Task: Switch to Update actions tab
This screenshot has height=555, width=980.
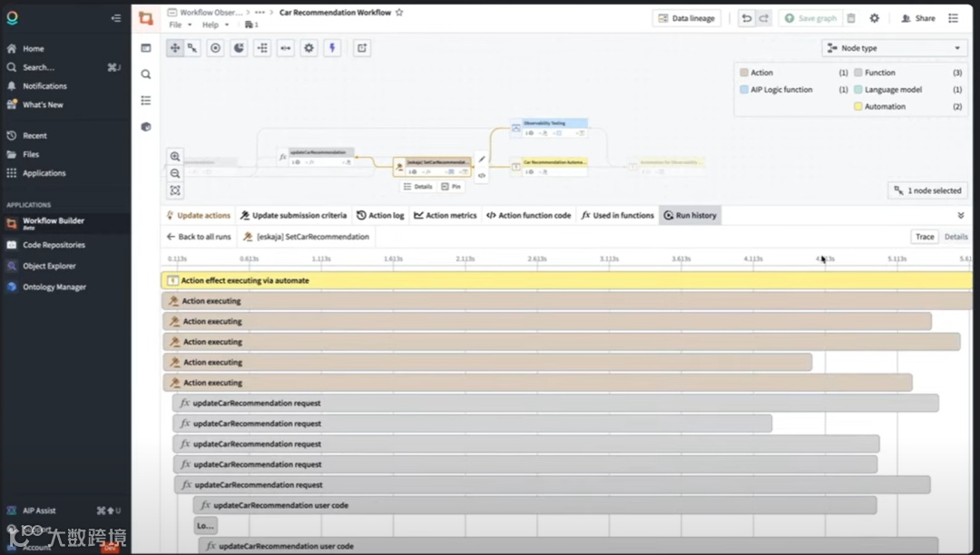Action: click(x=198, y=216)
